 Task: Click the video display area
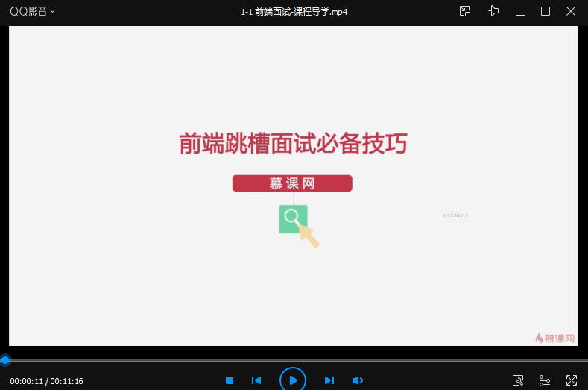(x=294, y=186)
